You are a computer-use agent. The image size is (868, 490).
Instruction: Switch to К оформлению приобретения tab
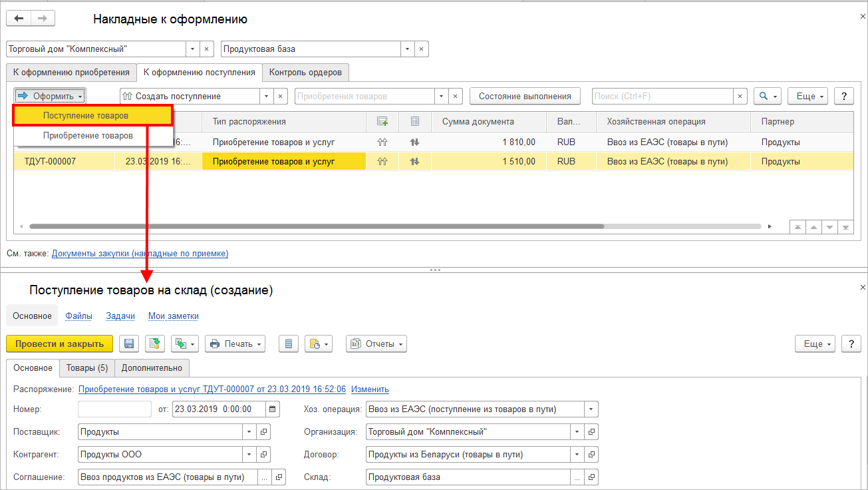pyautogui.click(x=71, y=72)
